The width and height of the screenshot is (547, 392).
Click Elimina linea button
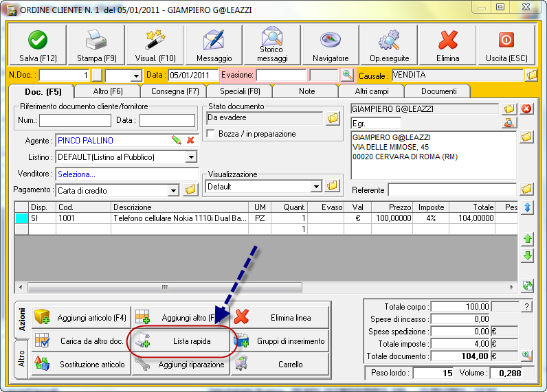click(x=280, y=317)
